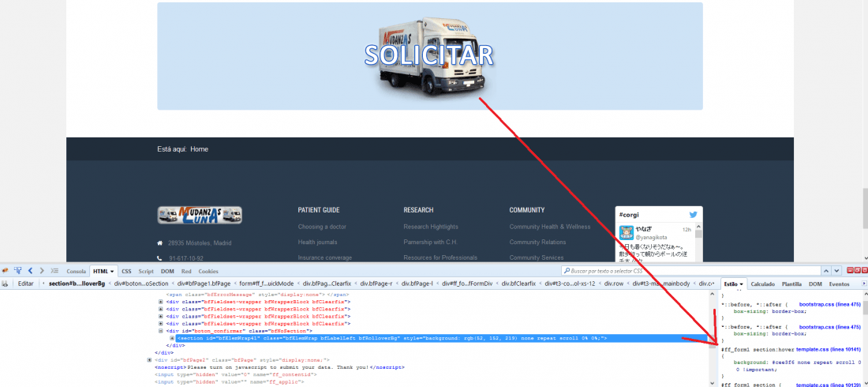Open the main panel DOM tab beside Script
This screenshot has height=387, width=868.
168,271
